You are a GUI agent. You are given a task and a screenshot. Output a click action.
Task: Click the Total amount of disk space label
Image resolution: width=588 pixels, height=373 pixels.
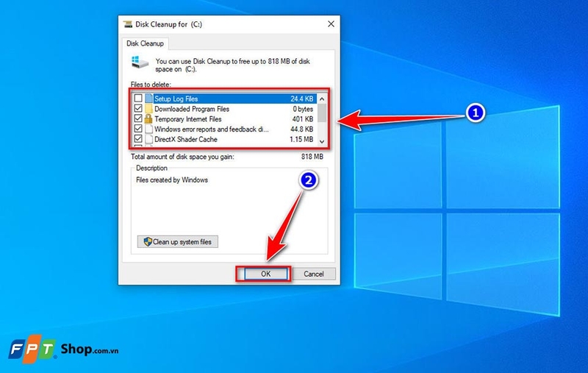click(x=182, y=157)
